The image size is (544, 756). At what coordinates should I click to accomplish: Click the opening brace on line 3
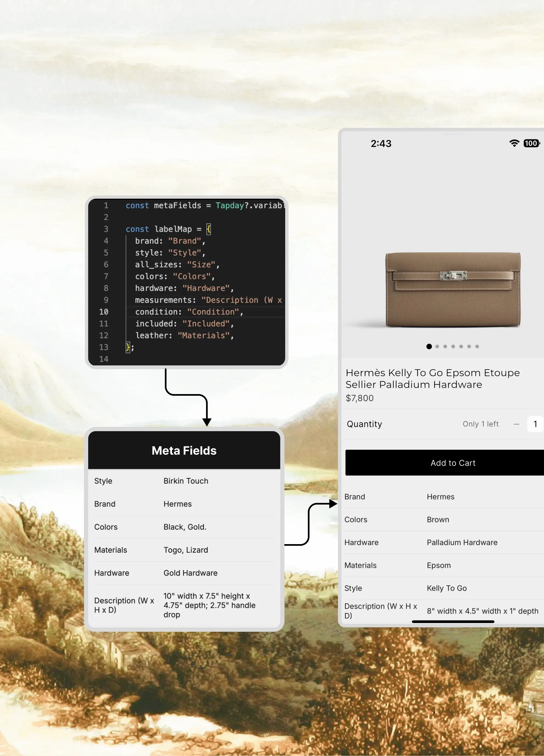(x=209, y=229)
